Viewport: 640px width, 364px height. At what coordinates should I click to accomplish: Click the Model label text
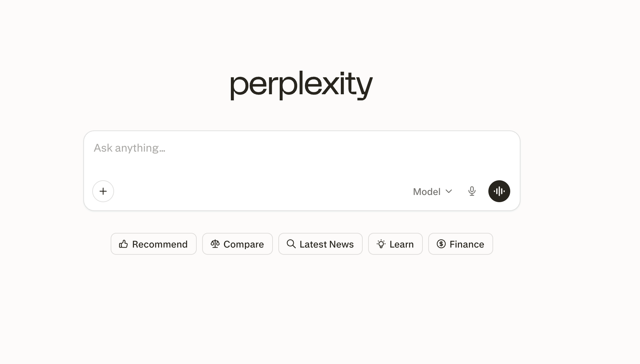427,192
